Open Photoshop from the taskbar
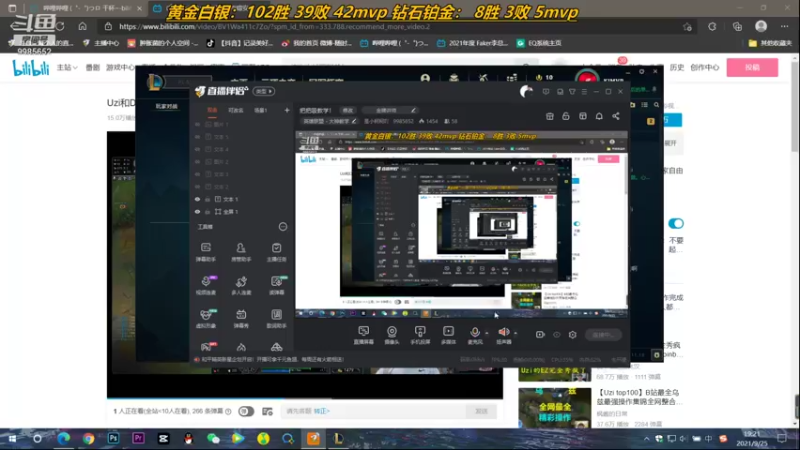800x450 pixels. [x=113, y=439]
